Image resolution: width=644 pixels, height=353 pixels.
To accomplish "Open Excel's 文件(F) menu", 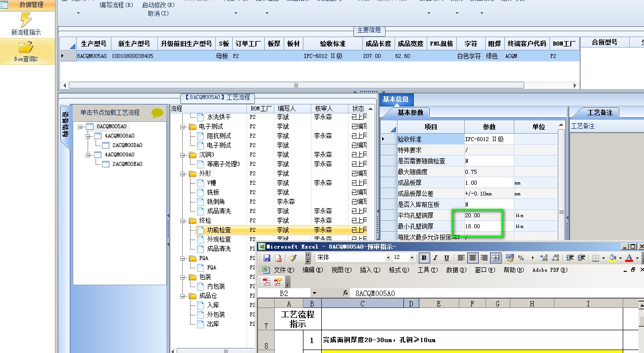I will click(284, 270).
